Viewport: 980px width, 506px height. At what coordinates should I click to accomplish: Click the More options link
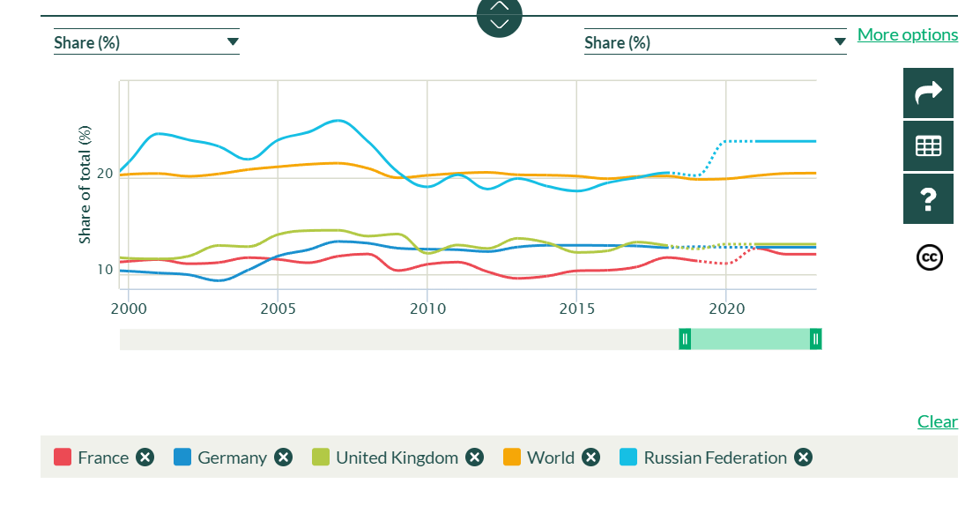click(907, 34)
